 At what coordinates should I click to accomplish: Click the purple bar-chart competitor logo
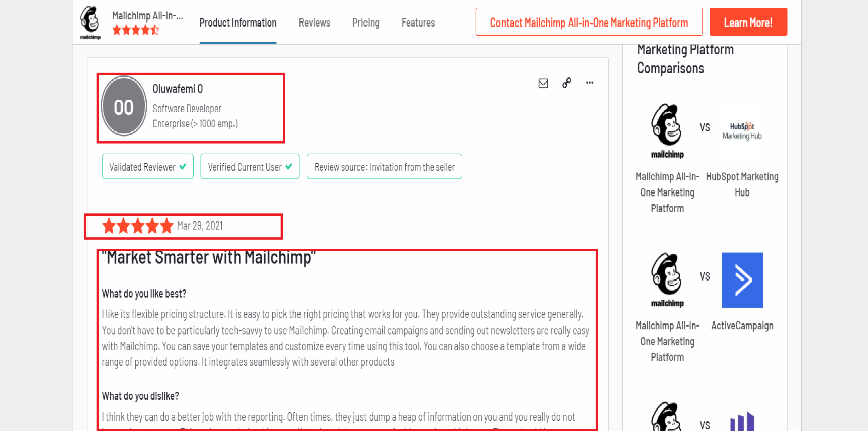tap(742, 421)
